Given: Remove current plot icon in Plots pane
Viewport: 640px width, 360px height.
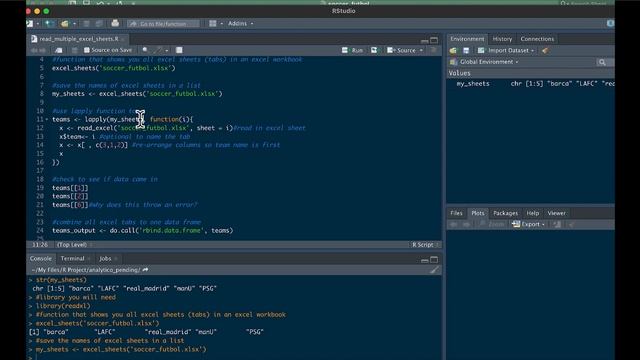Looking at the screenshot, I should (x=557, y=224).
